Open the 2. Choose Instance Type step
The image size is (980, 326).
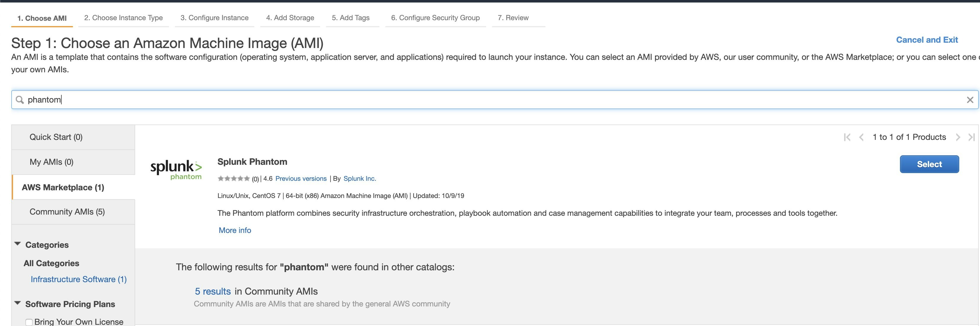[x=123, y=18]
